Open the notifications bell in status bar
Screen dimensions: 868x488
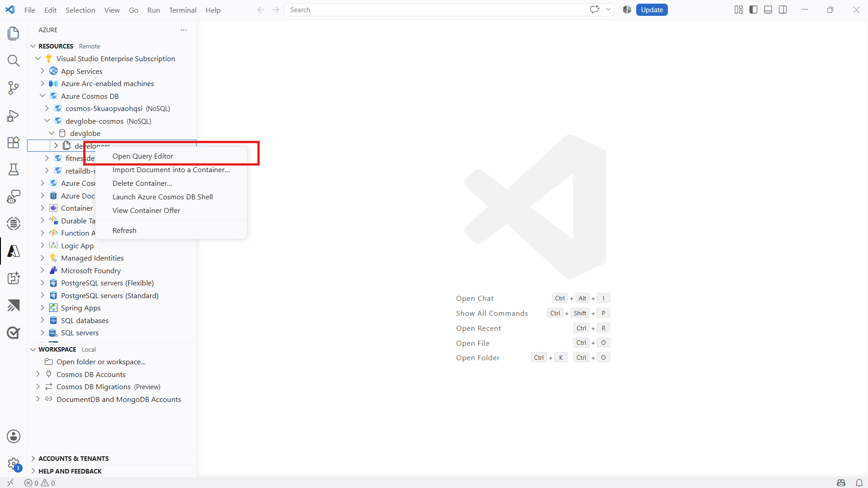(859, 483)
